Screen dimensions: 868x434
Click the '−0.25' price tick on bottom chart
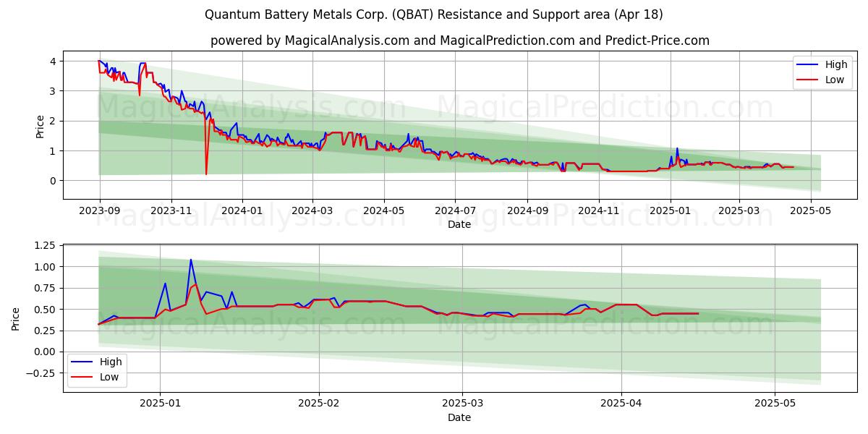[42, 373]
